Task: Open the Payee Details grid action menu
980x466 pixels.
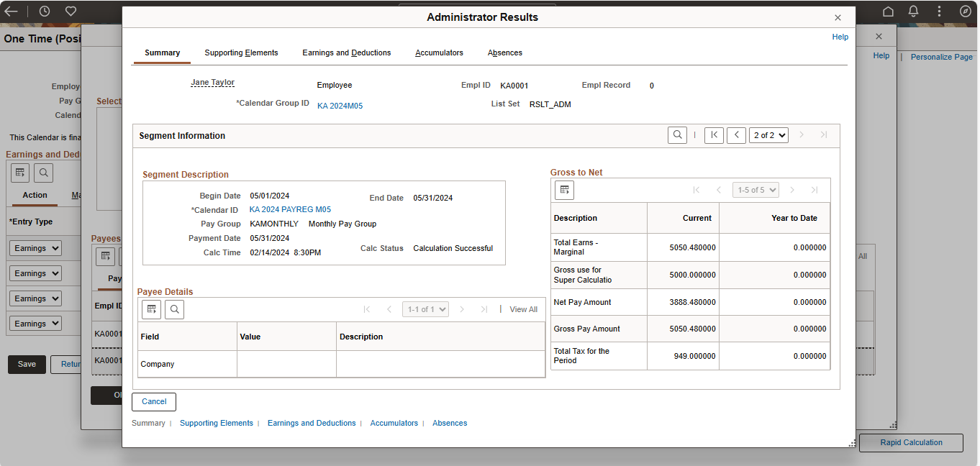Action: click(151, 309)
